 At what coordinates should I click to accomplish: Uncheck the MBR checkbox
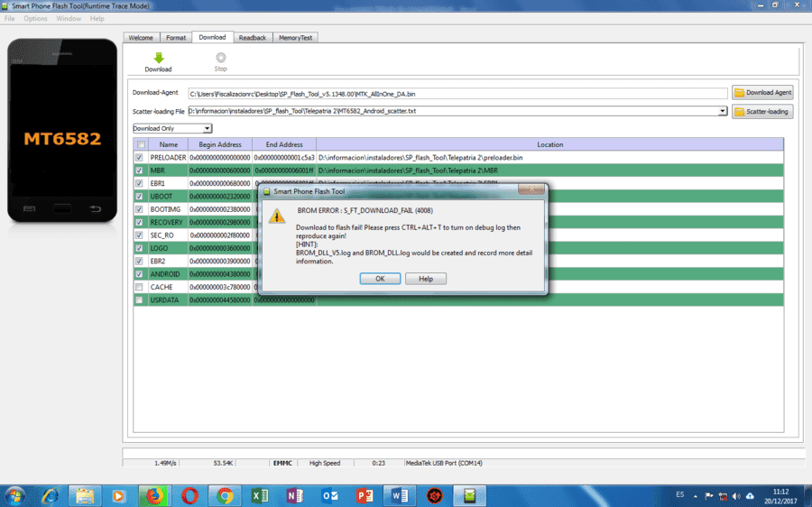tap(139, 171)
